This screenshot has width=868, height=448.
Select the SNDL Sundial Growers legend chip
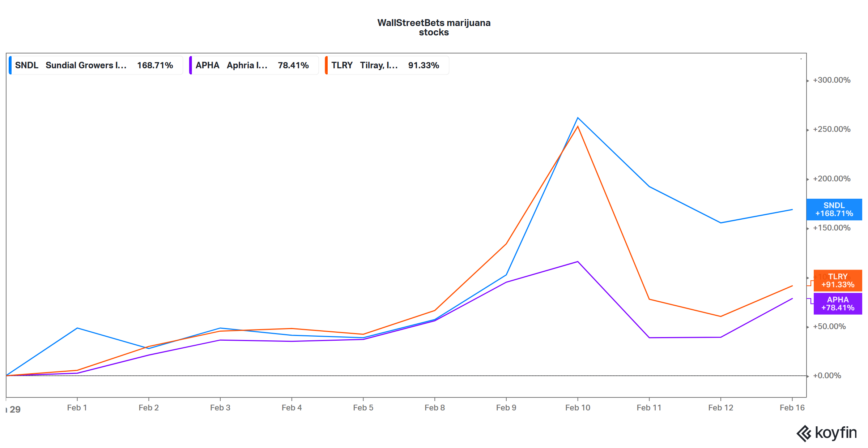96,65
